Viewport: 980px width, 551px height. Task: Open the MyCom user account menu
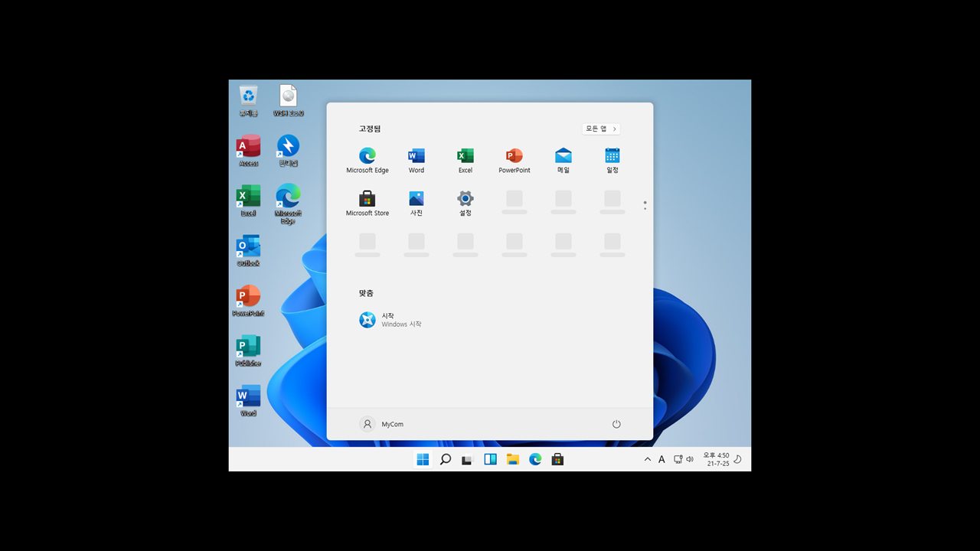pos(382,424)
